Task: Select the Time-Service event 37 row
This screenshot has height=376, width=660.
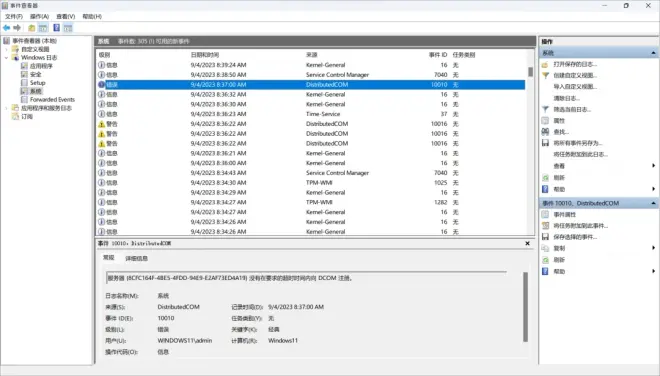Action: (x=311, y=114)
